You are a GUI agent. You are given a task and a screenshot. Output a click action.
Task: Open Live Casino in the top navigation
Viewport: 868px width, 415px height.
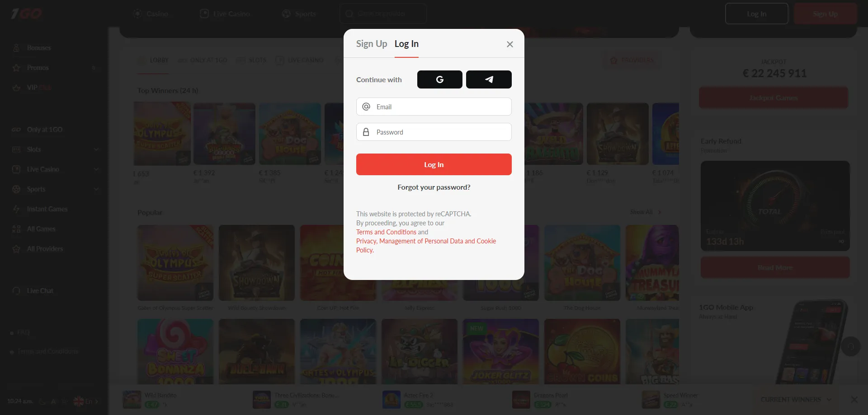pyautogui.click(x=225, y=14)
